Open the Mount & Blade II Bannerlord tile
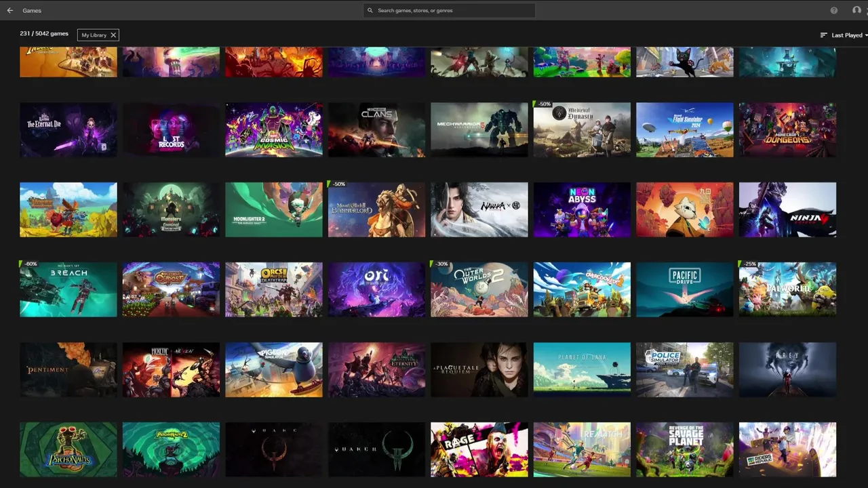 point(376,209)
